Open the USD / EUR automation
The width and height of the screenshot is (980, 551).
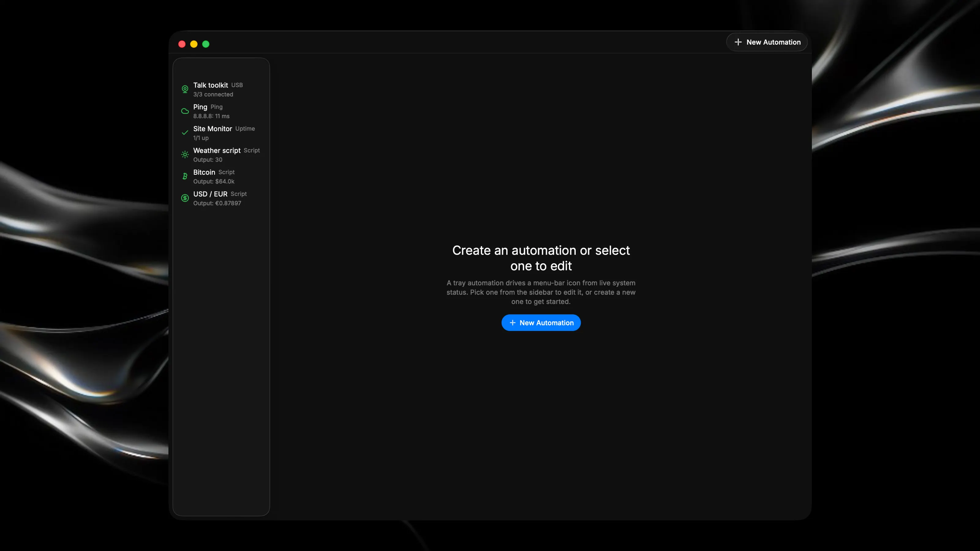pyautogui.click(x=221, y=198)
